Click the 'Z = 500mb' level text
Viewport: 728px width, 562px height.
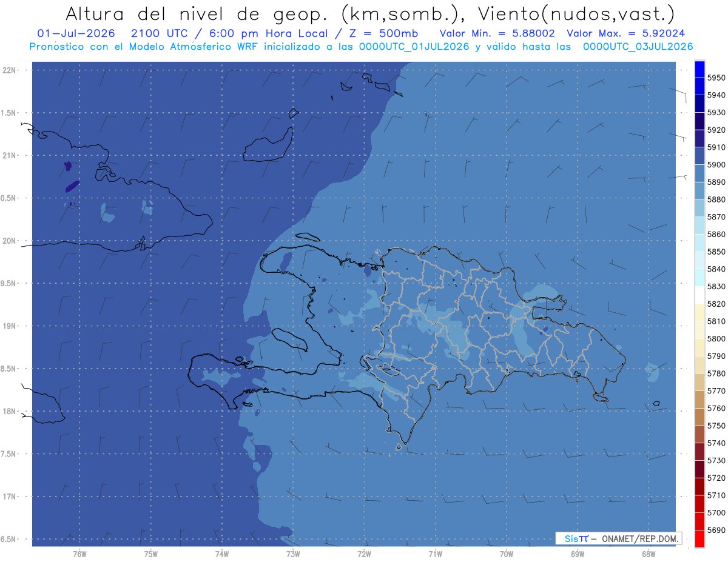click(x=385, y=33)
